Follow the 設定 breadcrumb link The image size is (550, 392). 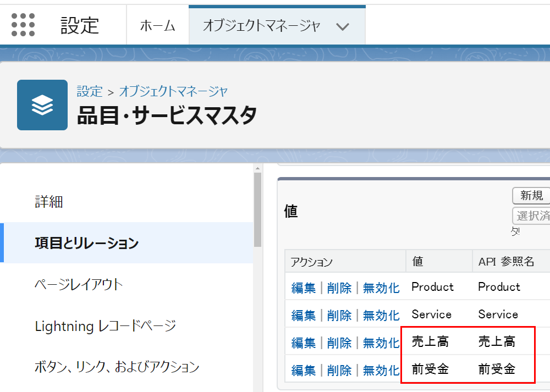click(89, 91)
